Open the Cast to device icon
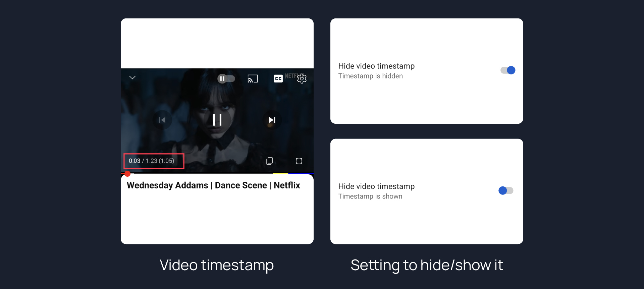The width and height of the screenshot is (644, 289). pyautogui.click(x=253, y=78)
